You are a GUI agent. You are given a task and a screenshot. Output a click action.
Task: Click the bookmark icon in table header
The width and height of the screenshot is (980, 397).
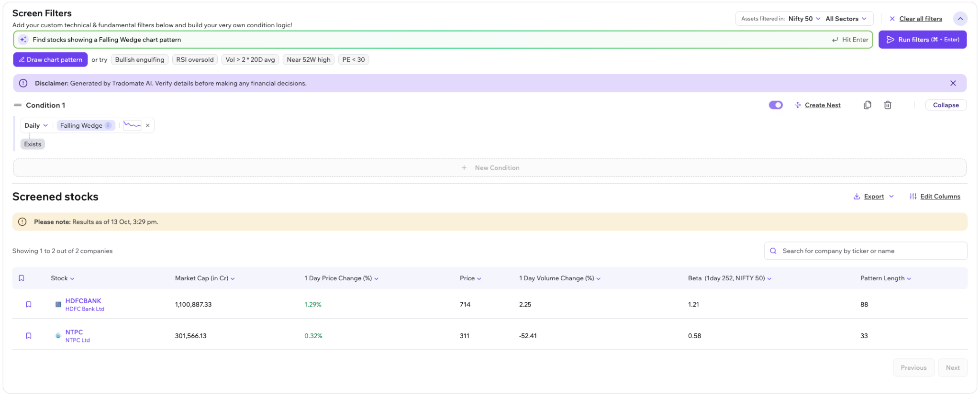(x=22, y=278)
